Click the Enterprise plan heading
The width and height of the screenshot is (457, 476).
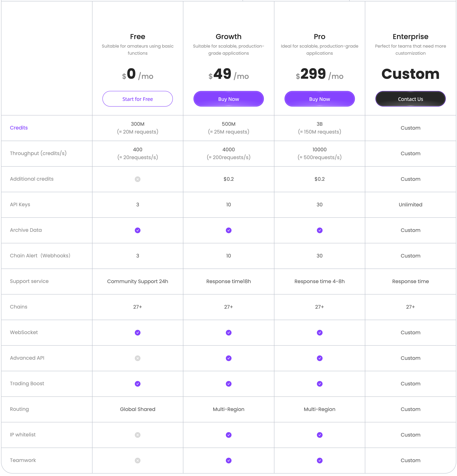(410, 37)
